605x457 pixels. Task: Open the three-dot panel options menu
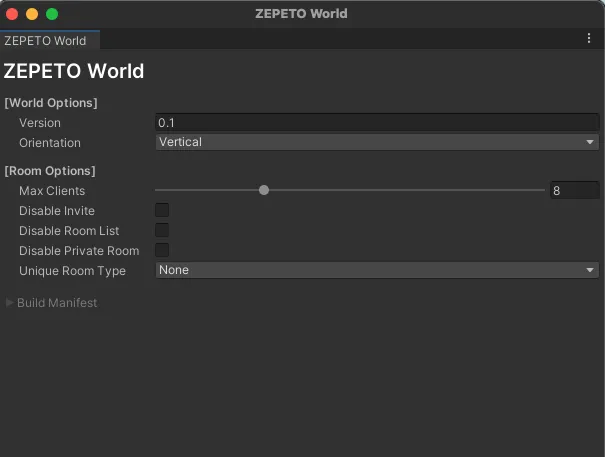tap(588, 38)
